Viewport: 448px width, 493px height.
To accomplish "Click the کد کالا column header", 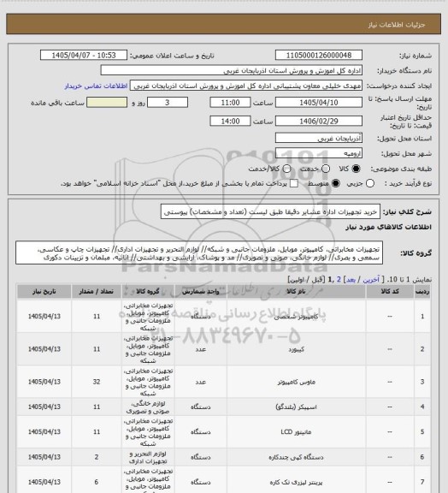I will click(390, 292).
